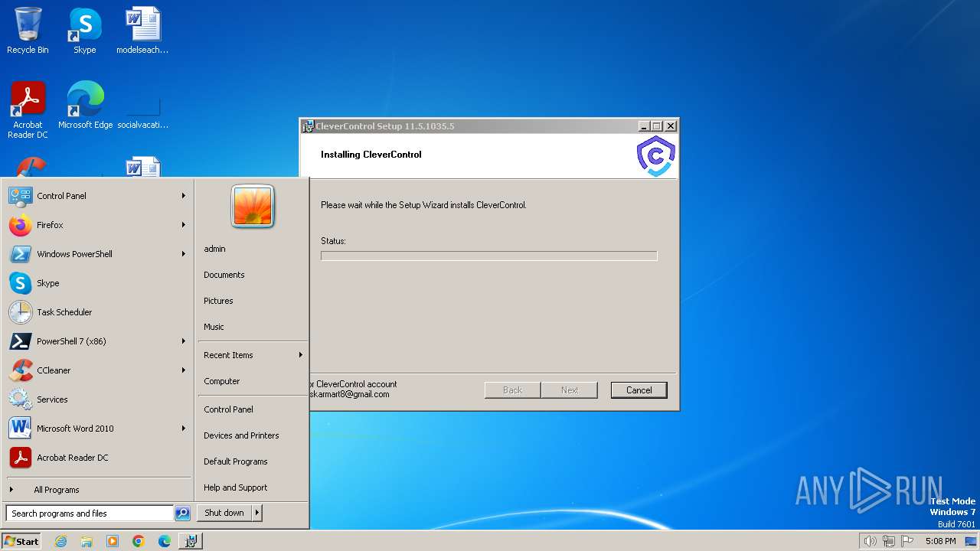This screenshot has width=980, height=551.
Task: Click the user account flower picture
Action: [253, 207]
